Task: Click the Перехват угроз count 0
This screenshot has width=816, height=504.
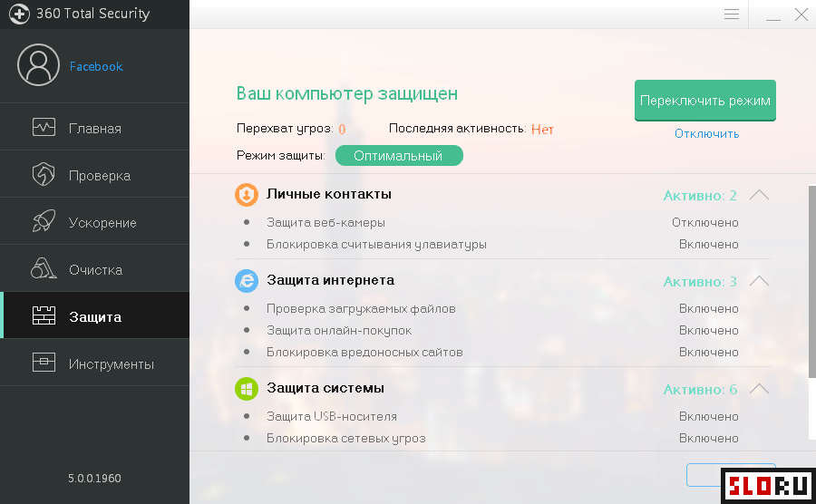Action: pos(342,129)
